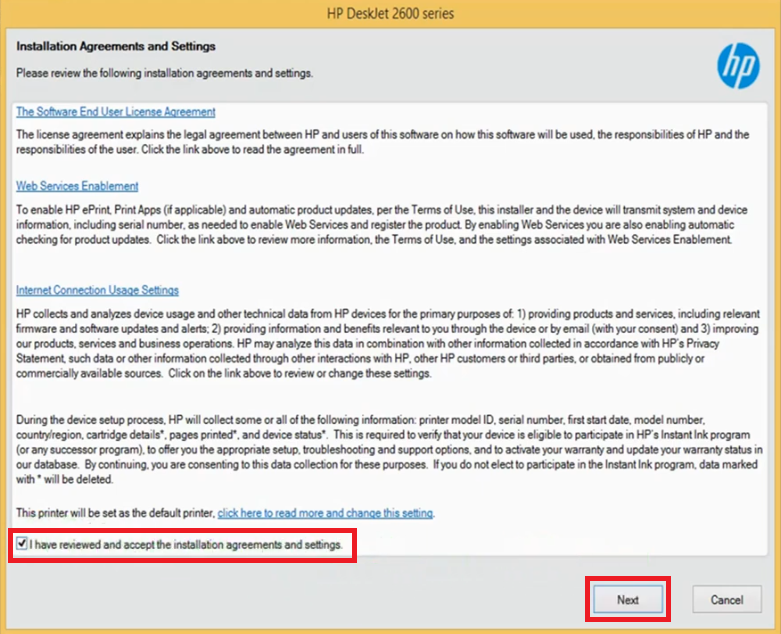Click the Cancel button
This screenshot has width=781, height=634.
(x=727, y=600)
